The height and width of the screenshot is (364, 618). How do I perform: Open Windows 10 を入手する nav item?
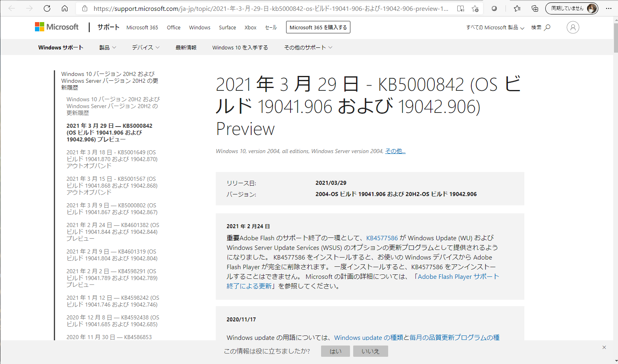pyautogui.click(x=240, y=47)
